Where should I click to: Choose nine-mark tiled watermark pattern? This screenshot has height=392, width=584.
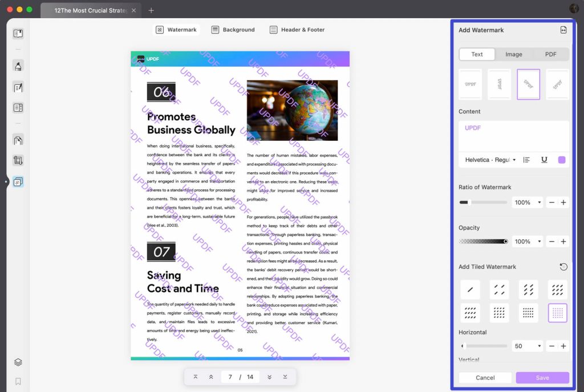click(558, 289)
